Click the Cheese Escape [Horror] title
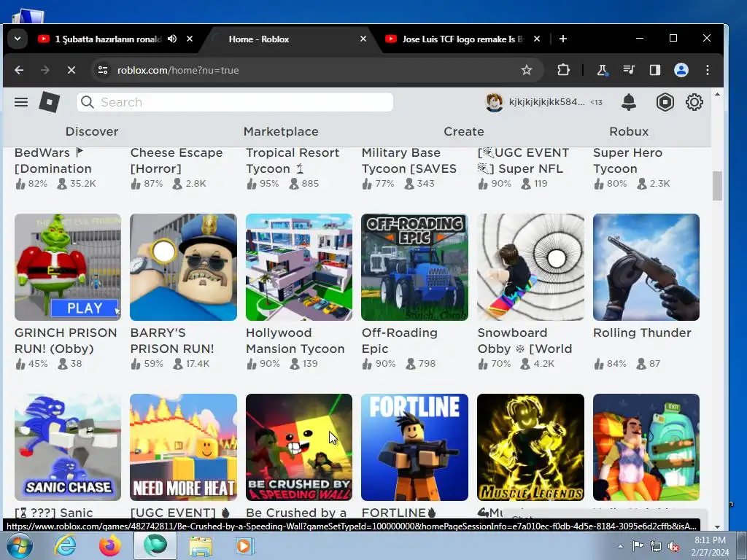747x560 pixels. tap(177, 161)
